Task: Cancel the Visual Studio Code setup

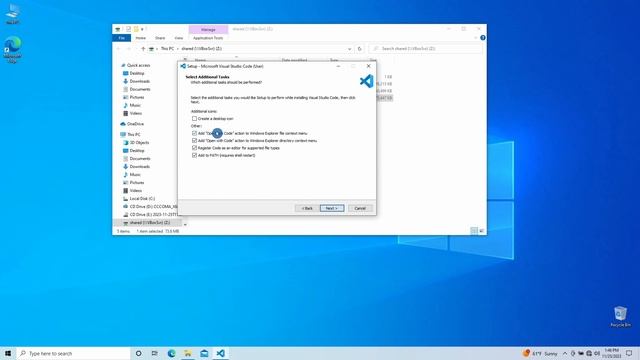Action: pyautogui.click(x=360, y=208)
